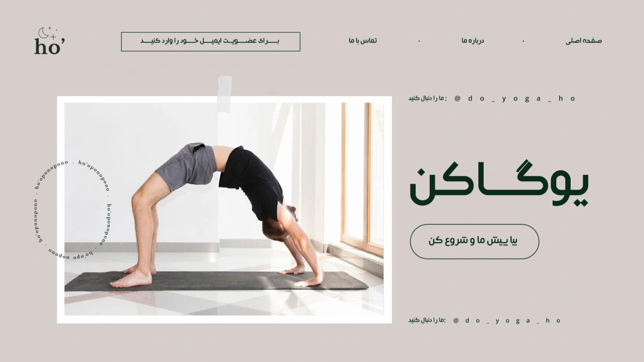The width and height of the screenshot is (644, 362).
Task: Click the dot separator between تماس با ما and درباره ما
Action: [419, 41]
